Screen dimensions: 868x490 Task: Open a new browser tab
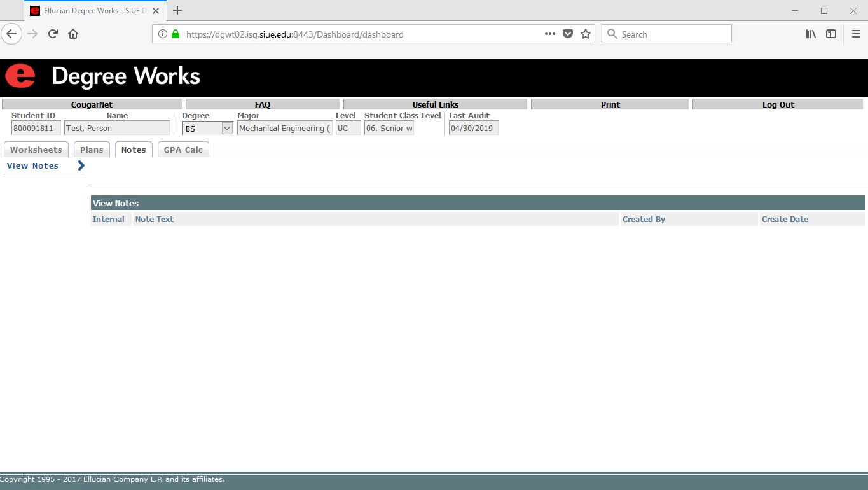(x=177, y=11)
